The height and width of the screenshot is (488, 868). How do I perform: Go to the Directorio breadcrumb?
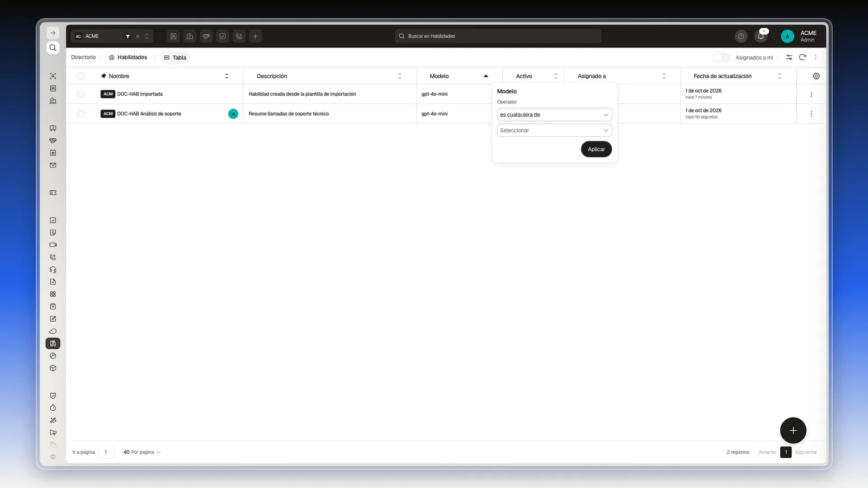pos(84,57)
